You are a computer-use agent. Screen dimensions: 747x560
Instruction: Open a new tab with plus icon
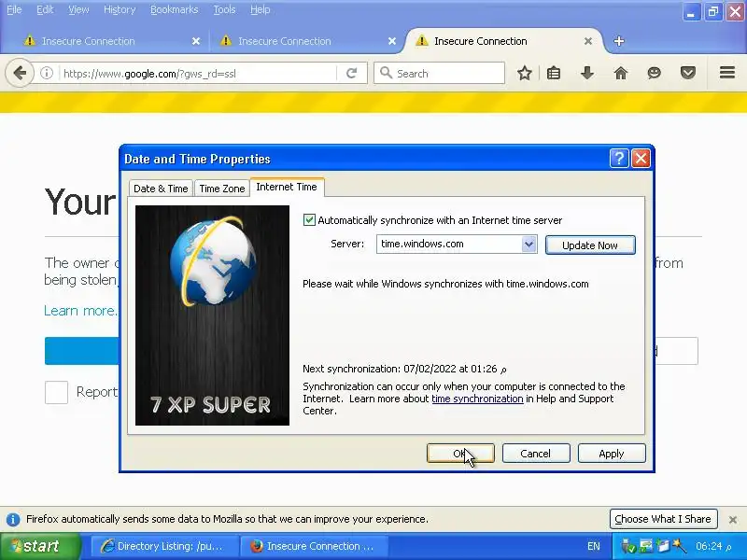pos(619,41)
